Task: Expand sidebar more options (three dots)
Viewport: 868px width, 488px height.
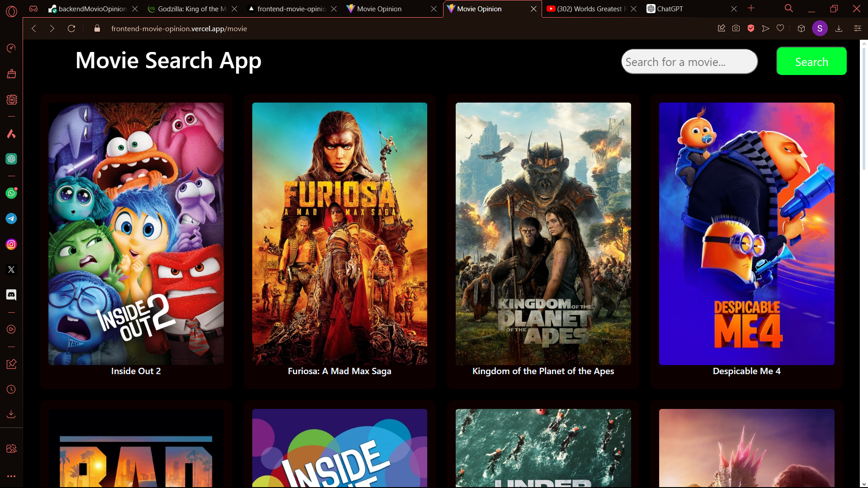Action: pos(11,476)
